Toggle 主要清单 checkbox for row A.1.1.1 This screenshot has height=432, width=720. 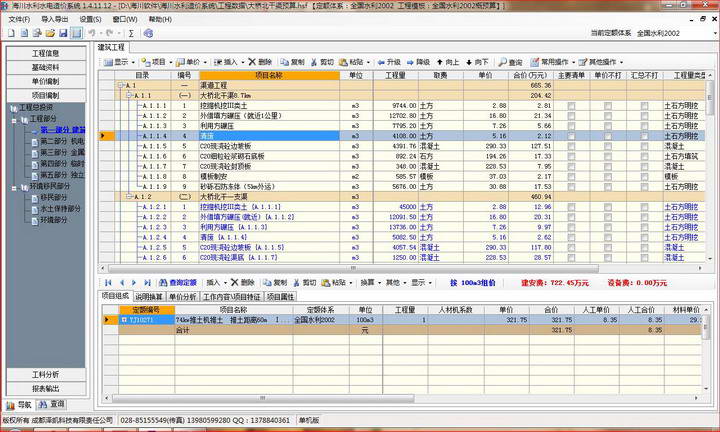(571, 106)
